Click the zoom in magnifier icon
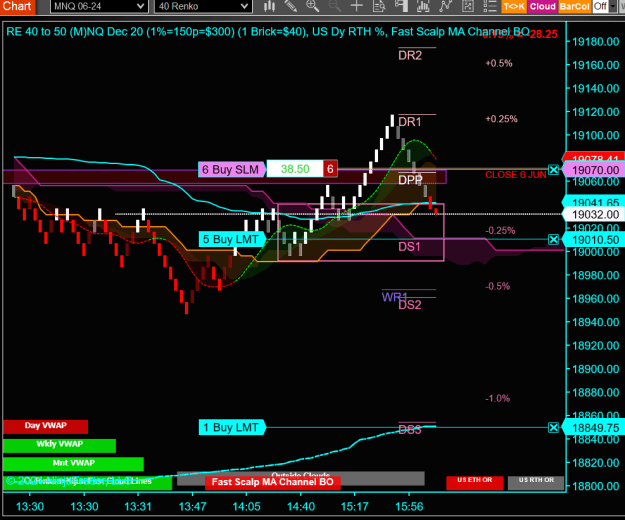The height and width of the screenshot is (520, 625). [312, 6]
